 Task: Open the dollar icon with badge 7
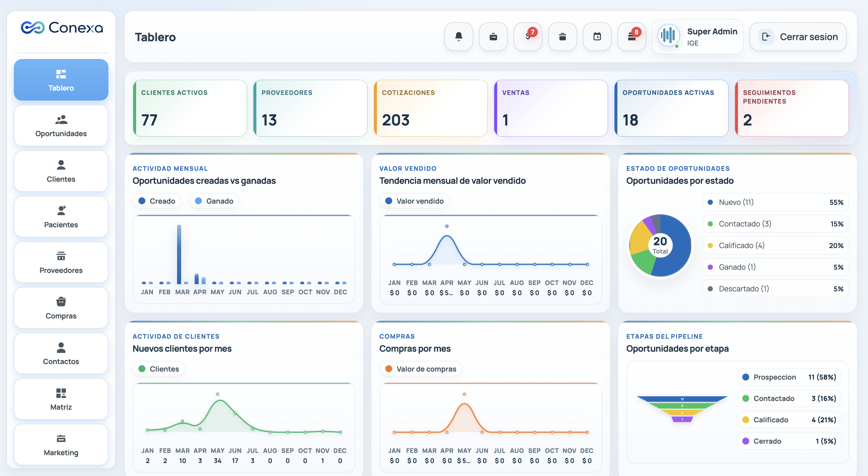(x=528, y=36)
